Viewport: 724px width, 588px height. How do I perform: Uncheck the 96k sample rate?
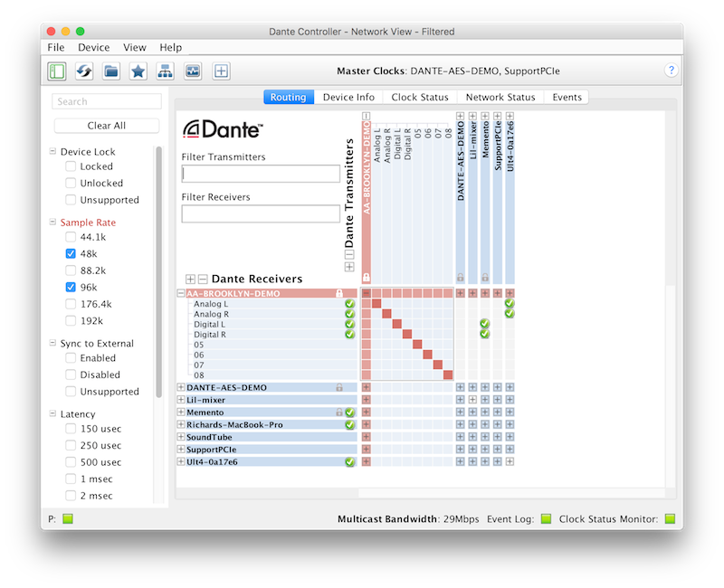[71, 287]
